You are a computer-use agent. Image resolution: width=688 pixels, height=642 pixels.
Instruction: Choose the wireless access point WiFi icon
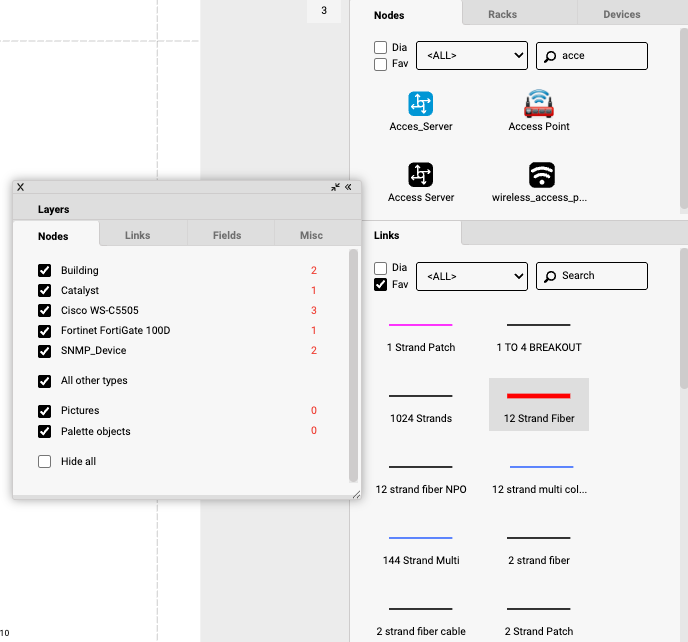click(541, 175)
